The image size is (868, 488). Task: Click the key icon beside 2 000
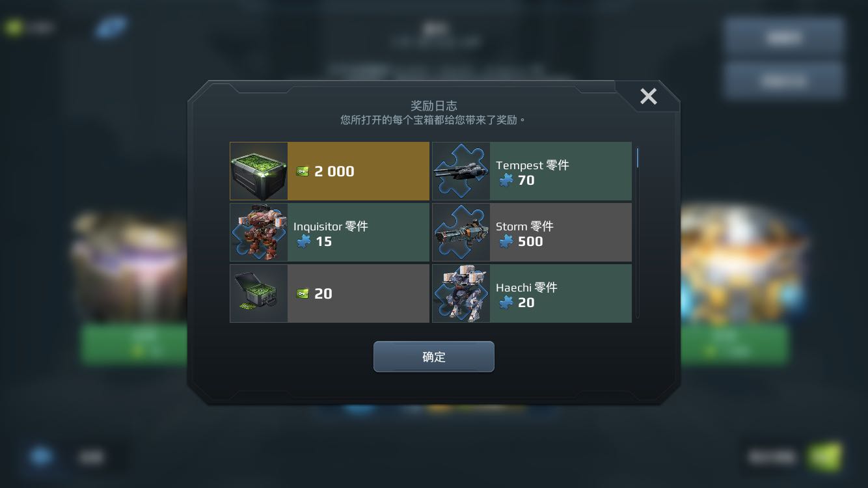pyautogui.click(x=303, y=171)
